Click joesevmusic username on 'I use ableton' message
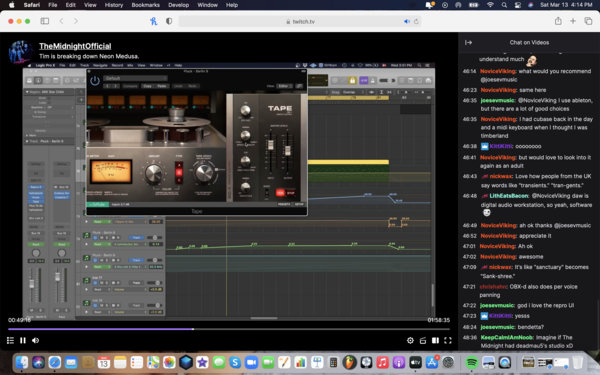 tap(497, 100)
